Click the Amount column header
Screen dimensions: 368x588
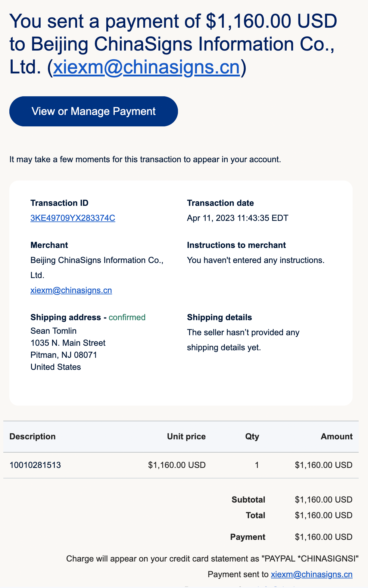[337, 436]
